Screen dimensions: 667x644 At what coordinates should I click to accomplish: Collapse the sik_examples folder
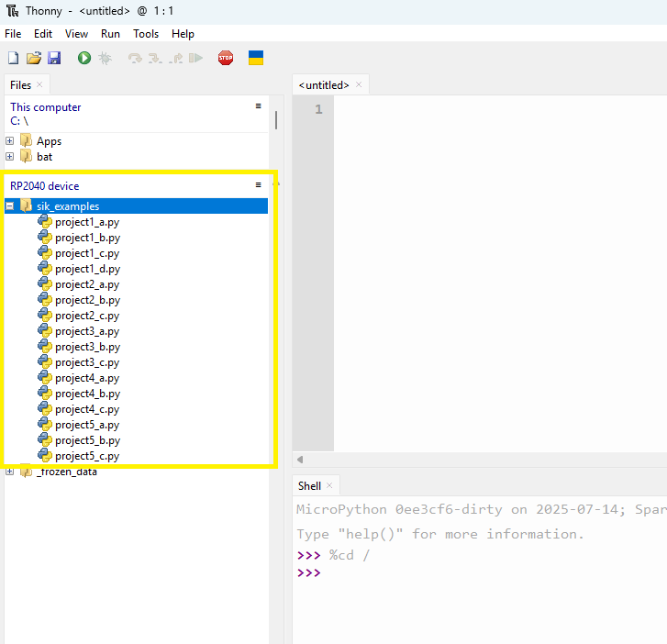point(10,206)
